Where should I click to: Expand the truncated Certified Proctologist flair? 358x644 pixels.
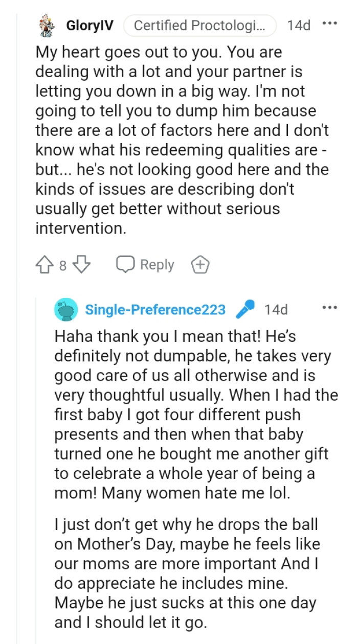[x=200, y=25]
